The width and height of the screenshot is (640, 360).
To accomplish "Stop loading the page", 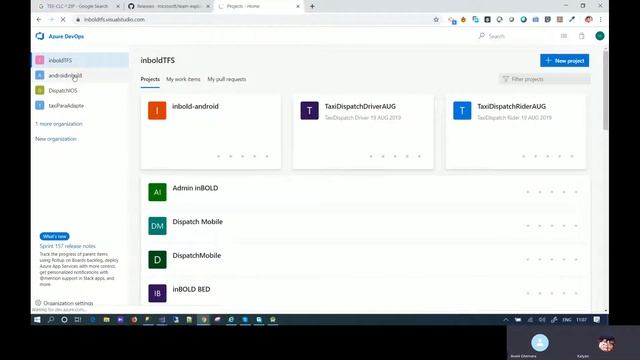I will [x=63, y=19].
